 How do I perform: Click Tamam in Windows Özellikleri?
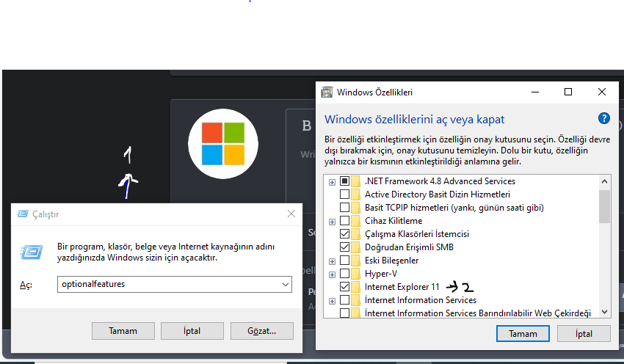(523, 334)
